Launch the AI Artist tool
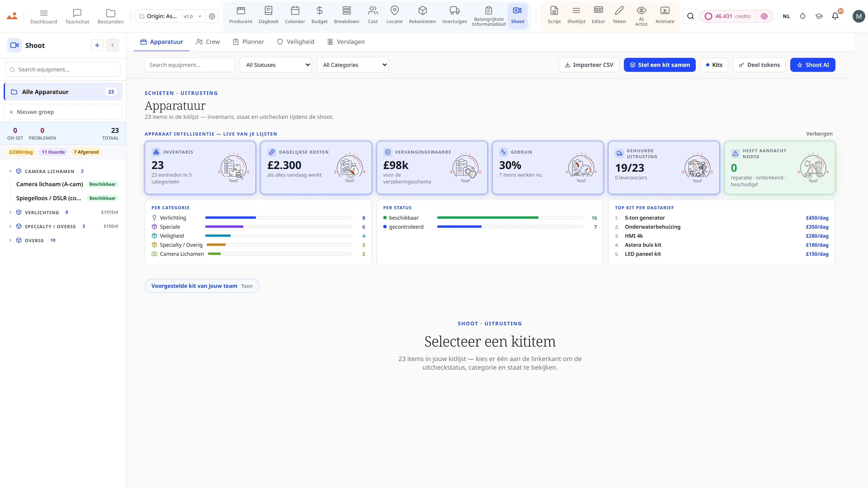 click(x=641, y=16)
